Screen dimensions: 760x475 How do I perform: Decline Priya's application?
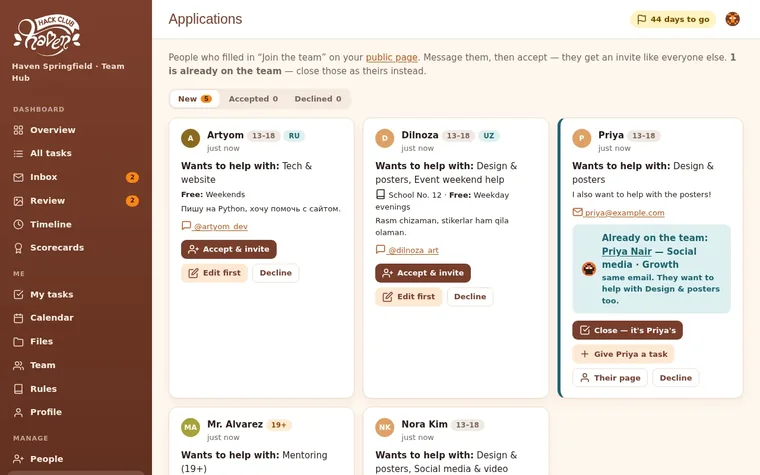[676, 378]
